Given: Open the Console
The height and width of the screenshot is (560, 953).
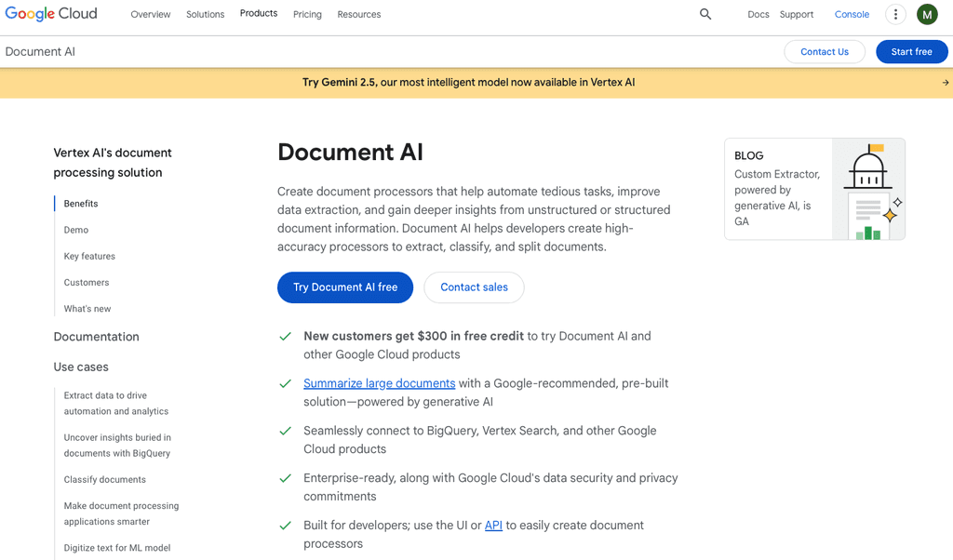Looking at the screenshot, I should (x=852, y=14).
